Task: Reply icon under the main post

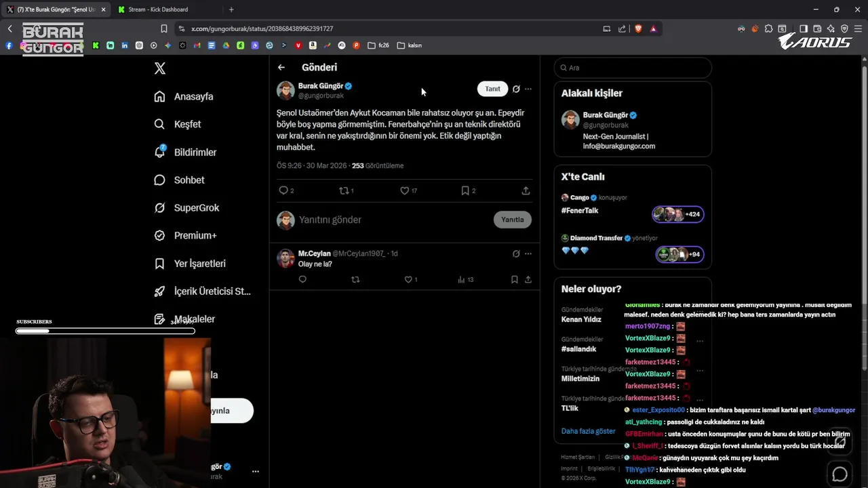Action: (x=283, y=190)
